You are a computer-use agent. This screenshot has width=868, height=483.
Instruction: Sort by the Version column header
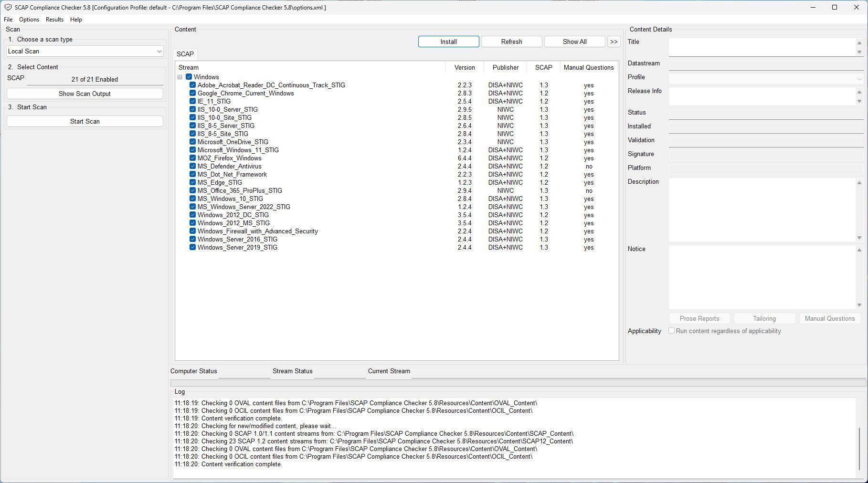click(464, 67)
